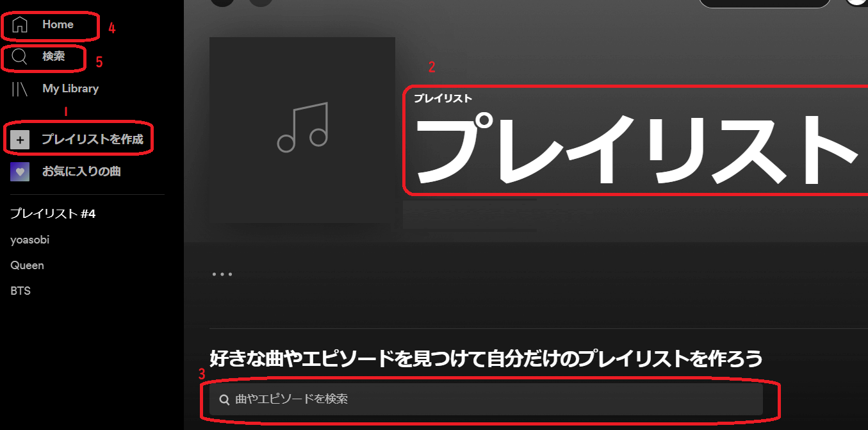
Task: Open お気に入りの曲 link
Action: point(82,172)
